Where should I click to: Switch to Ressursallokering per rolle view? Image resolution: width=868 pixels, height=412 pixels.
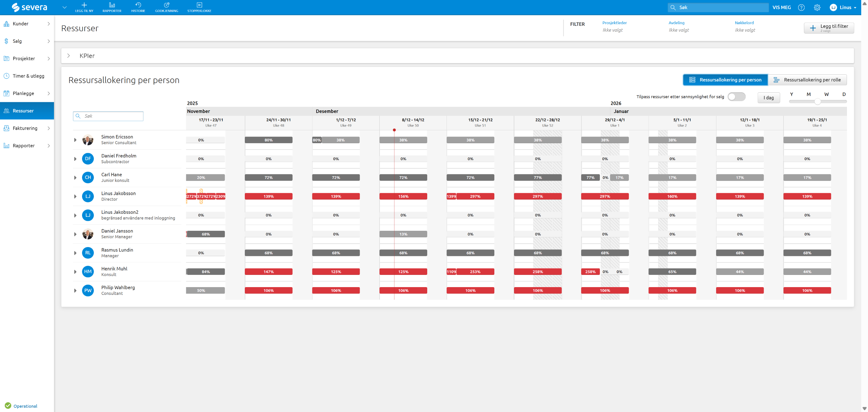click(x=807, y=80)
